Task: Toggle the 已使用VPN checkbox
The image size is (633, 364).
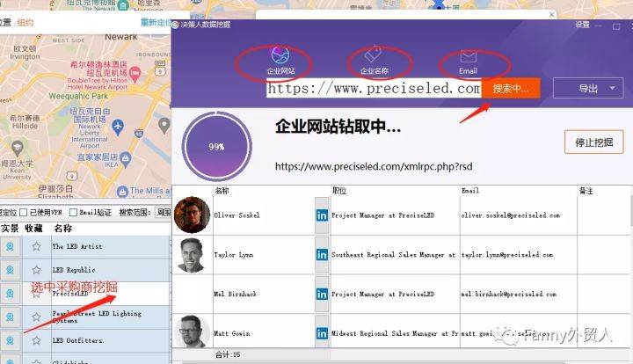Action: pyautogui.click(x=24, y=212)
